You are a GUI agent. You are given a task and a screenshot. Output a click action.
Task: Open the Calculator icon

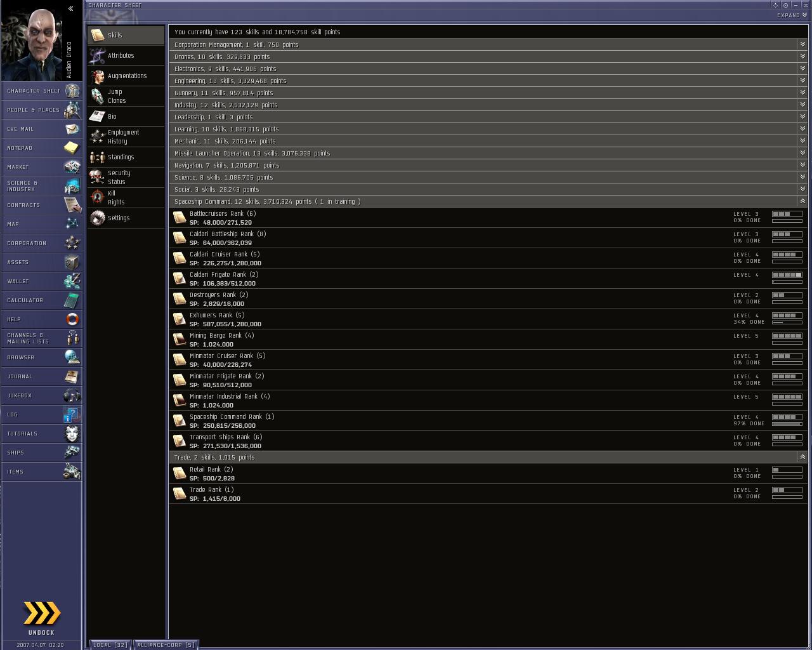pyautogui.click(x=72, y=300)
